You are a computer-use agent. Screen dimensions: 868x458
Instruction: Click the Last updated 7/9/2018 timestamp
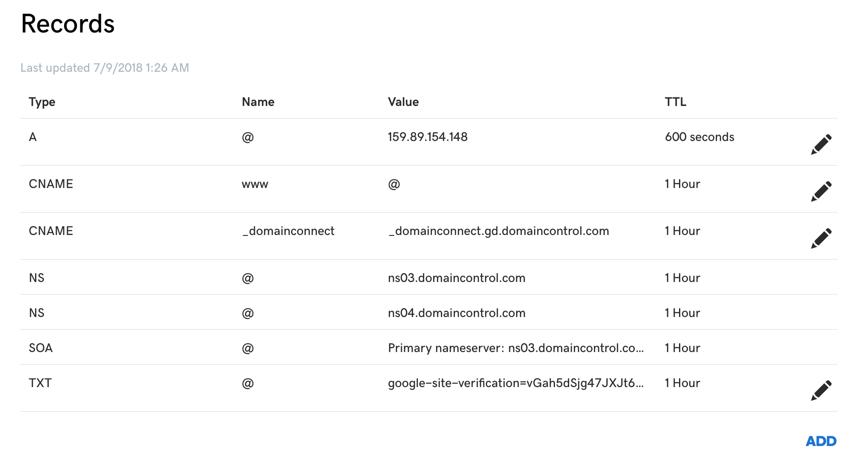105,67
